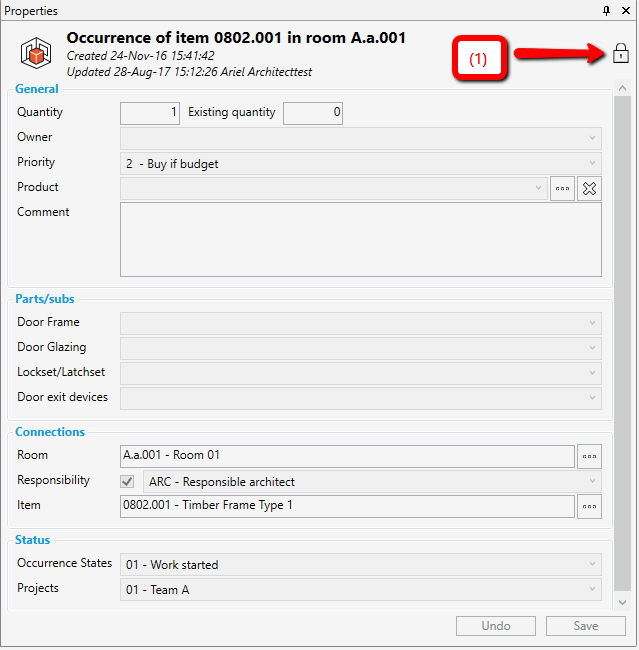Expand the Product combo box

click(334, 189)
